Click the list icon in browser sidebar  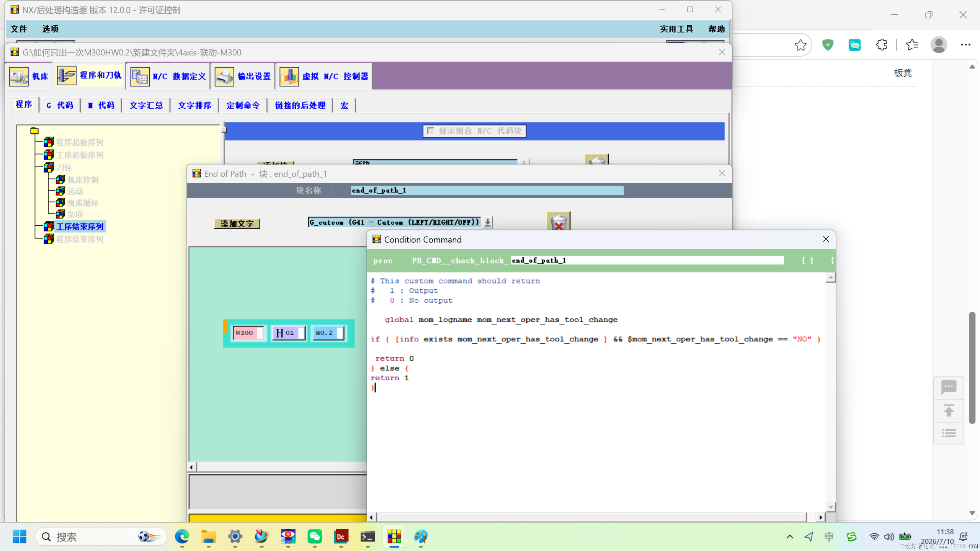(949, 434)
